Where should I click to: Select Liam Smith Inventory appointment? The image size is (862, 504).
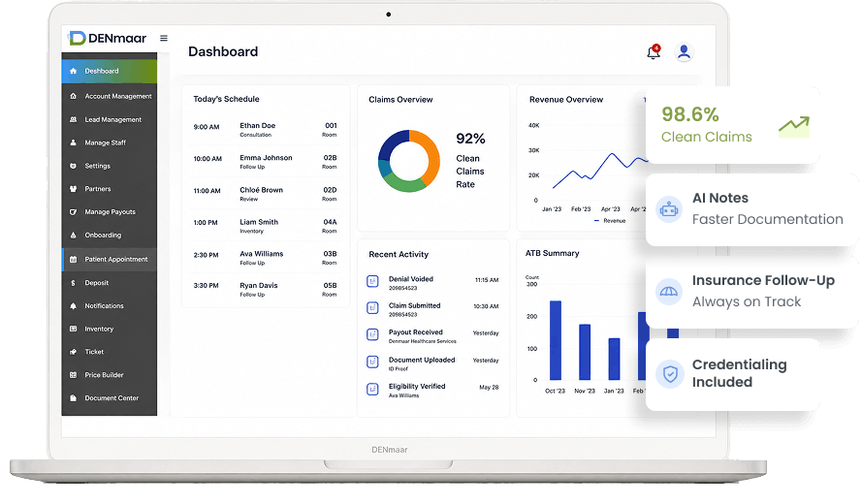(x=265, y=226)
